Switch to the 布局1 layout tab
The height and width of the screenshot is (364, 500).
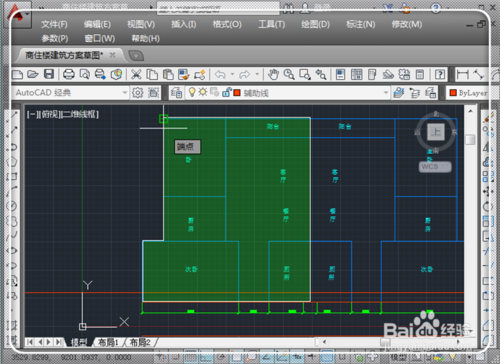coord(108,342)
